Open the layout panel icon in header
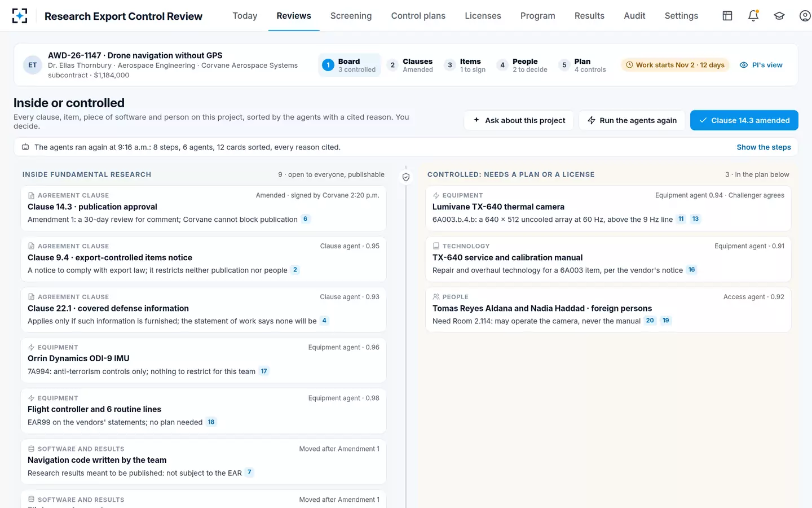The height and width of the screenshot is (508, 812). click(727, 16)
